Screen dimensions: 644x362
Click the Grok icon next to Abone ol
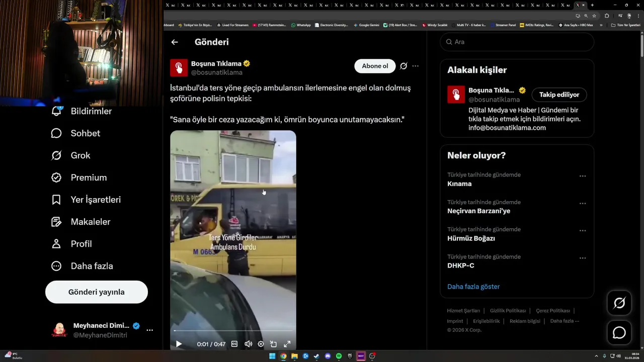click(x=404, y=66)
